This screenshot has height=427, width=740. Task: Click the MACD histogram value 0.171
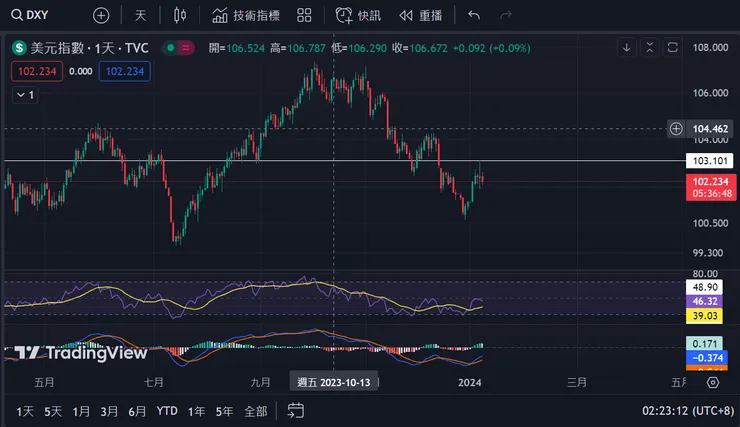click(x=704, y=344)
